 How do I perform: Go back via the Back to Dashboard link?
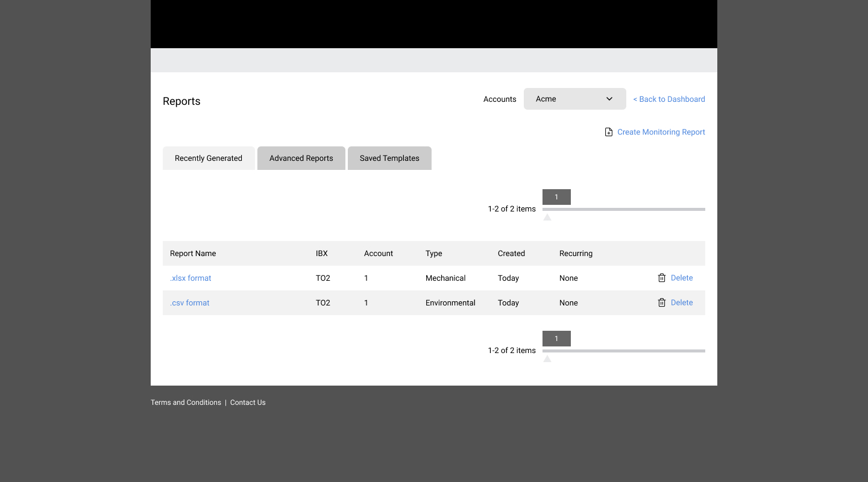click(669, 99)
